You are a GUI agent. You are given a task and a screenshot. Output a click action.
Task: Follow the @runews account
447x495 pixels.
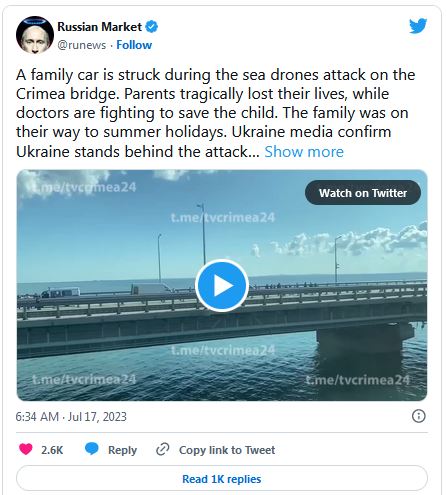[x=134, y=45]
